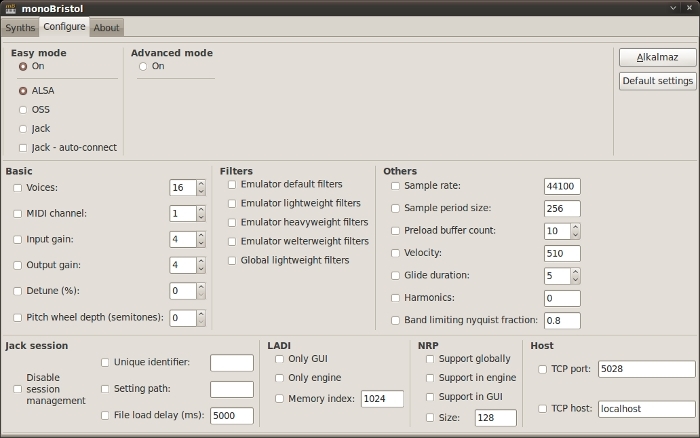Screen dimensions: 700x438
Task: Switch to the Synths tab
Action: 20,28
